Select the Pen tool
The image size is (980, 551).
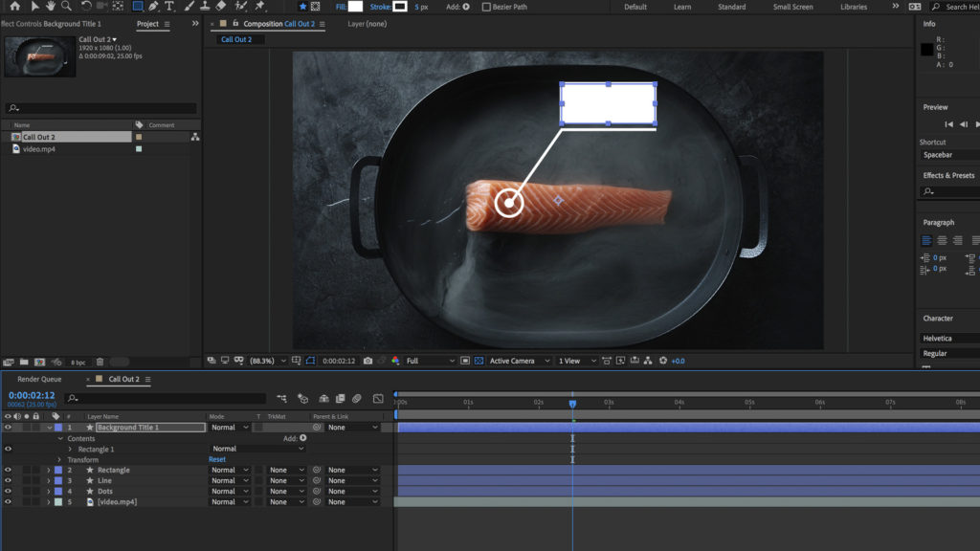coord(153,6)
